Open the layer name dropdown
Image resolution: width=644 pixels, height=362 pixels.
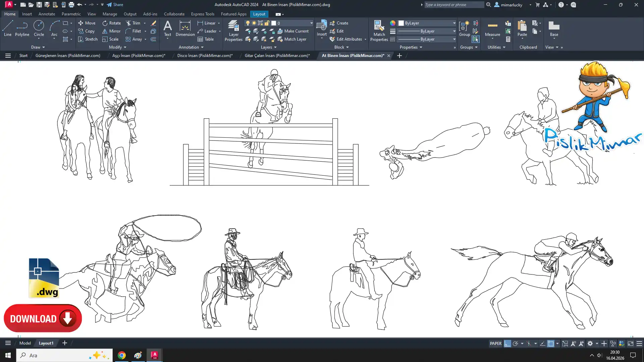click(311, 23)
